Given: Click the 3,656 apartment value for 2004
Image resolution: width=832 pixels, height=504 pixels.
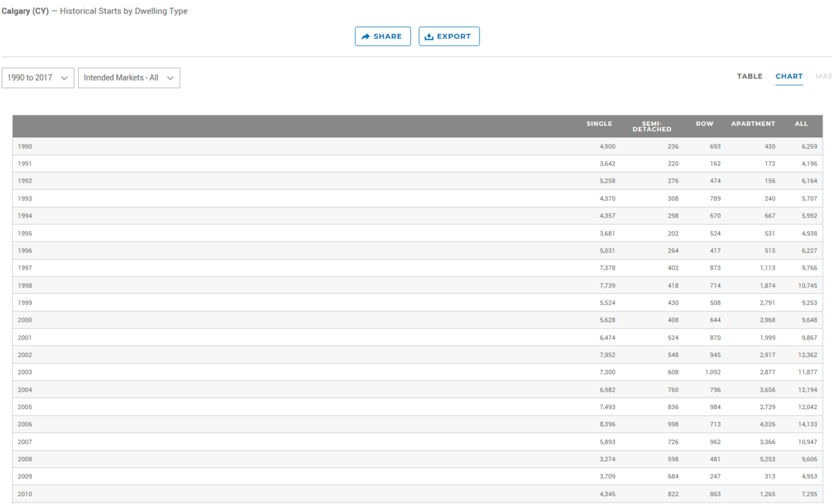Looking at the screenshot, I should 768,390.
